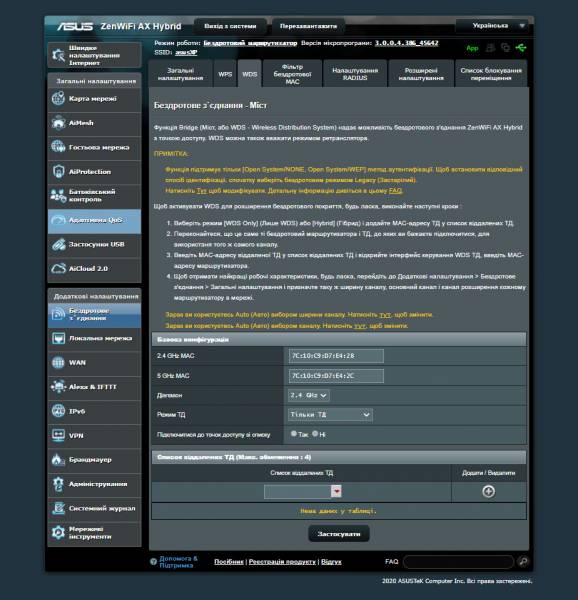Open the System Log (Системний журнал) icon
The image size is (578, 600).
pos(59,508)
